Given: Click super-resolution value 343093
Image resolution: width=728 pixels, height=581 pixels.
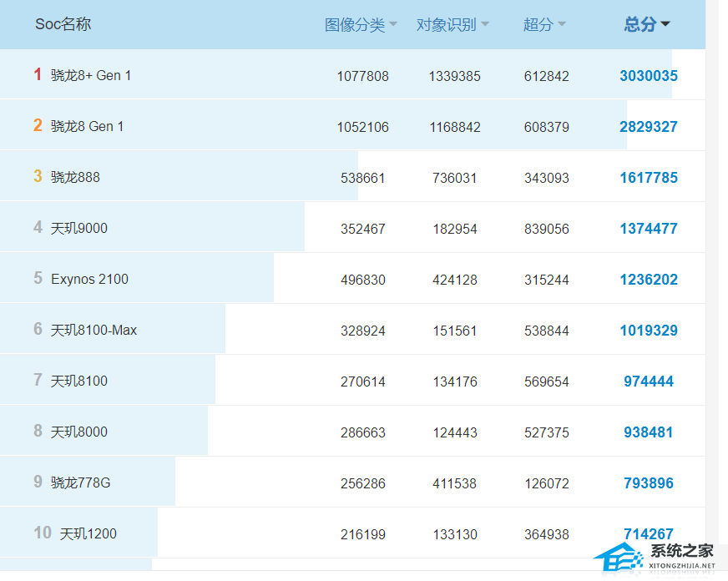Looking at the screenshot, I should (x=547, y=178).
